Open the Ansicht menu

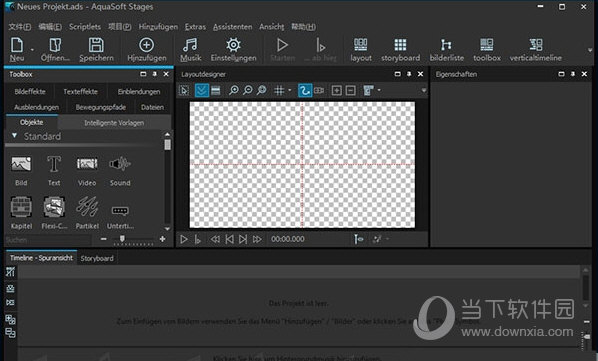coord(272,27)
